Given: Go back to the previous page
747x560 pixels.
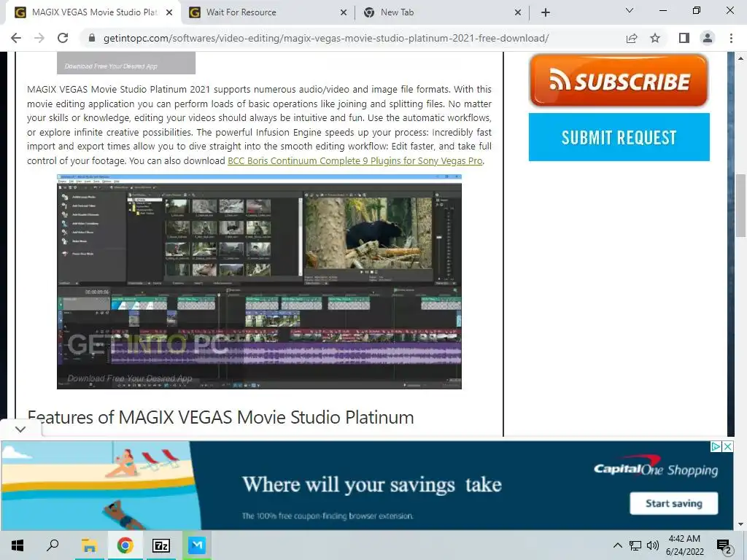Looking at the screenshot, I should [16, 38].
